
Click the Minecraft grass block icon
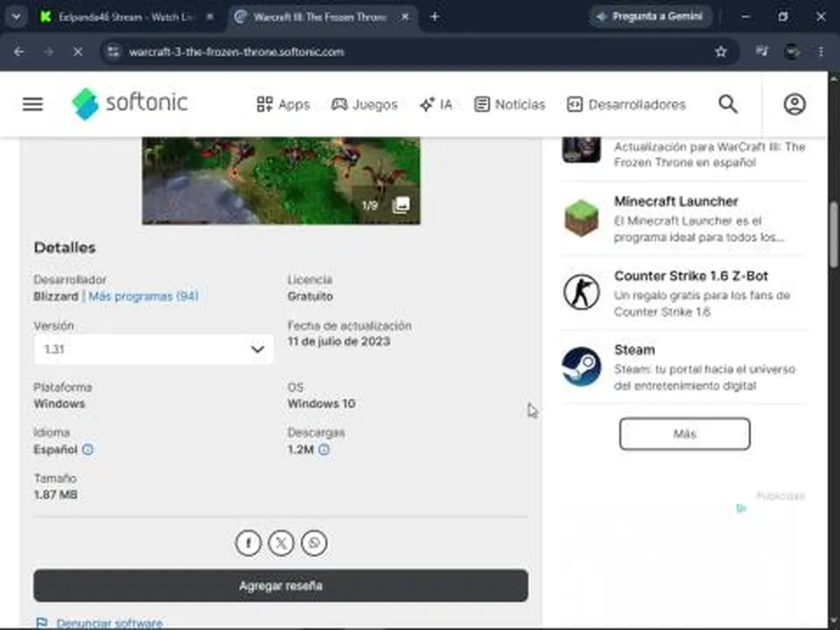[x=581, y=218]
